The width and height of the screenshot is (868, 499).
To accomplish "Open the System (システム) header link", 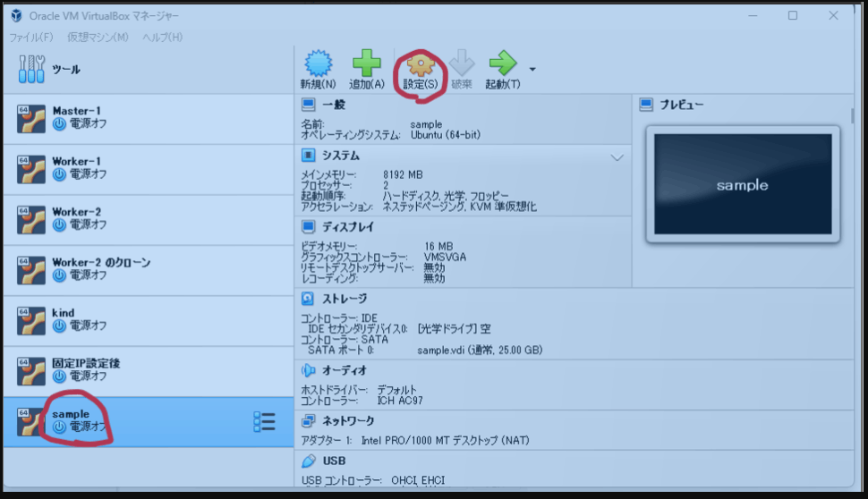I will point(340,156).
